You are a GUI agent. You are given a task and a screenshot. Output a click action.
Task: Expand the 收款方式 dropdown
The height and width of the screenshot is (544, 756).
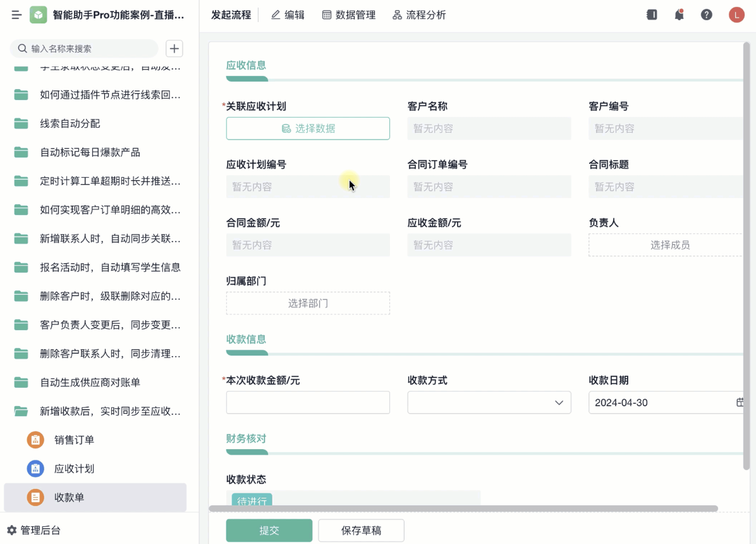pos(489,402)
